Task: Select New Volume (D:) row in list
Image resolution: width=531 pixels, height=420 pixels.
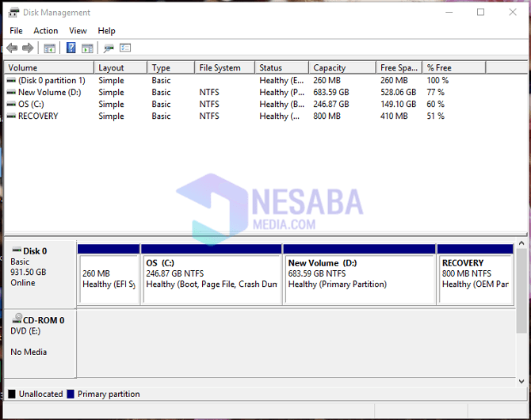Action: 49,92
